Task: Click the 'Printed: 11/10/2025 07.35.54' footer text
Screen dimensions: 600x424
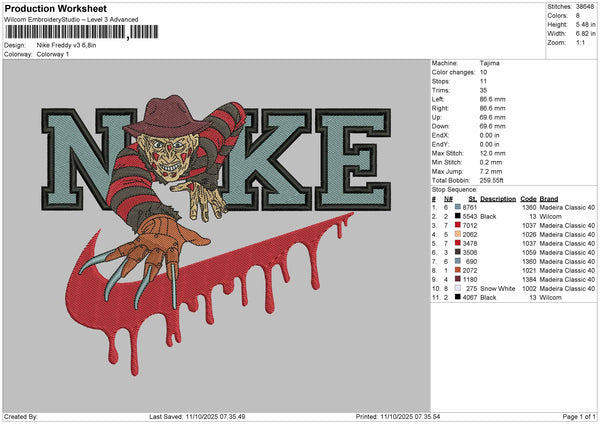Action: click(x=398, y=416)
